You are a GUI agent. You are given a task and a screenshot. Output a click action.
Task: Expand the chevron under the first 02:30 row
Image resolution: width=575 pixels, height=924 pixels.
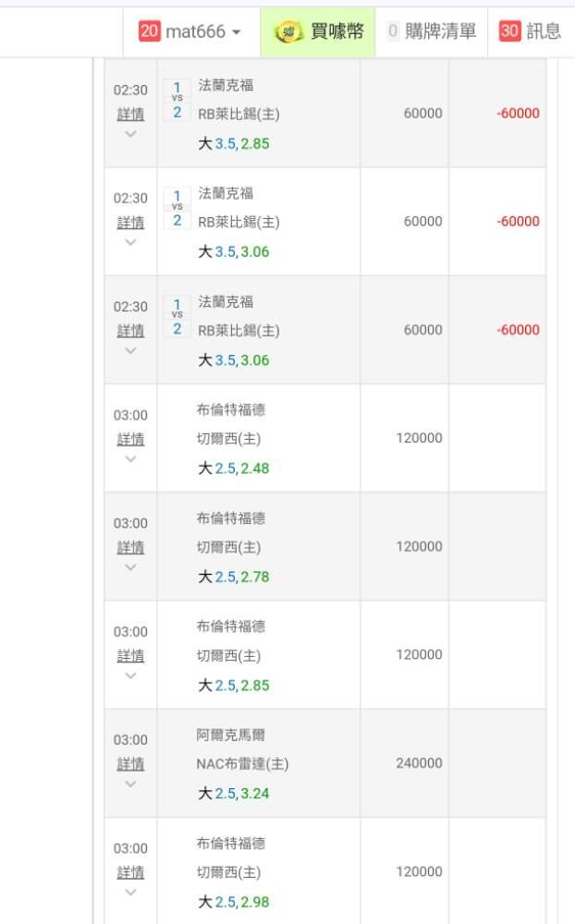pyautogui.click(x=131, y=134)
